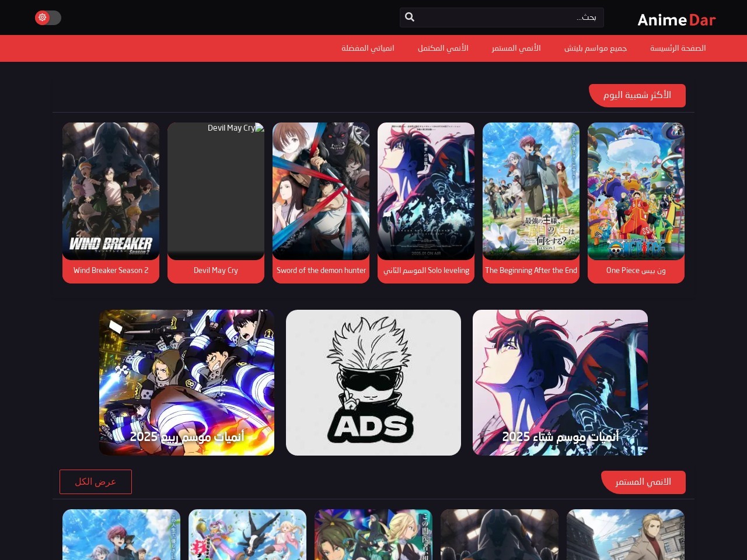Click the الأكثر شعبية اليوم heading button

637,95
